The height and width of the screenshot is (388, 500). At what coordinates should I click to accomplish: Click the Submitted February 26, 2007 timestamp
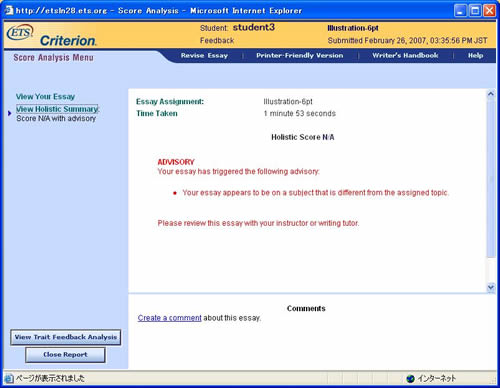407,41
